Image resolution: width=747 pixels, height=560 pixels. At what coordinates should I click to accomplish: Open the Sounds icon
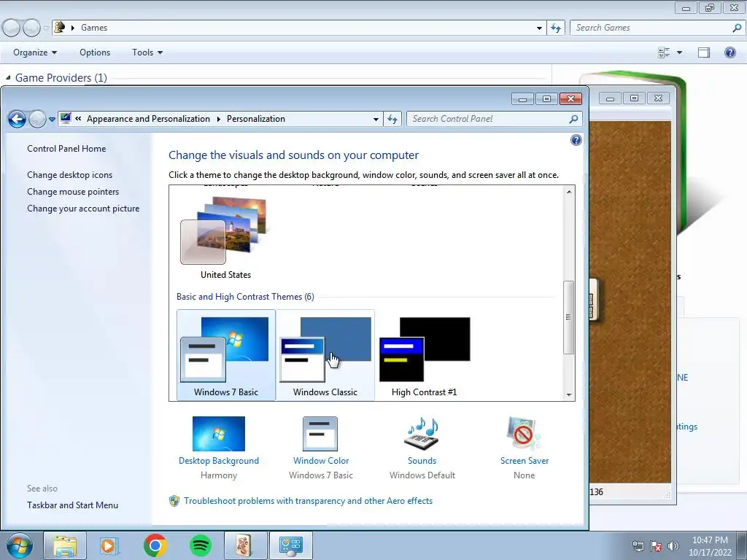[x=422, y=434]
